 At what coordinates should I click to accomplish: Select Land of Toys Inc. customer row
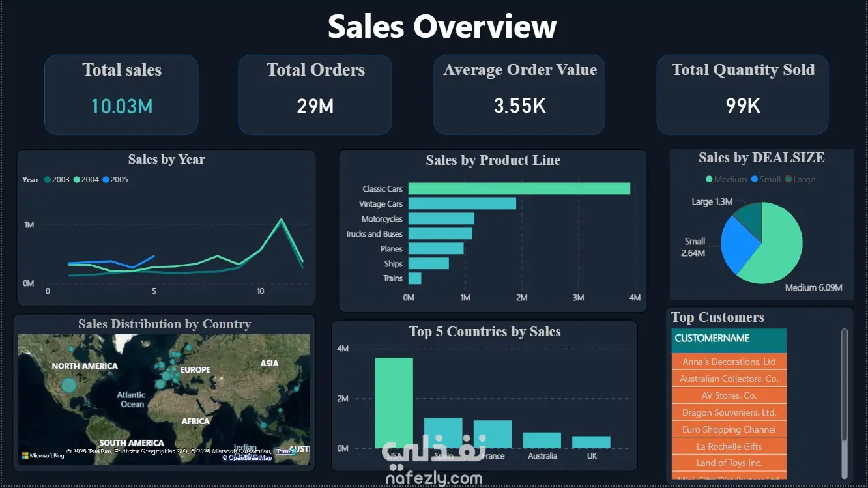pyautogui.click(x=729, y=463)
